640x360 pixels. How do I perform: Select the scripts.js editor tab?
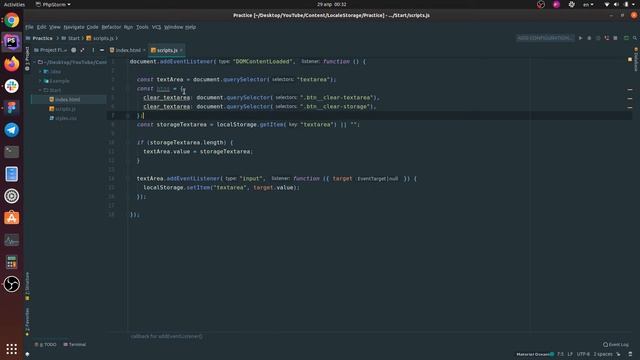click(167, 50)
